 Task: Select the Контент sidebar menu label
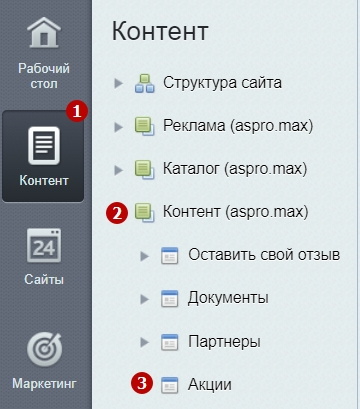pyautogui.click(x=44, y=181)
